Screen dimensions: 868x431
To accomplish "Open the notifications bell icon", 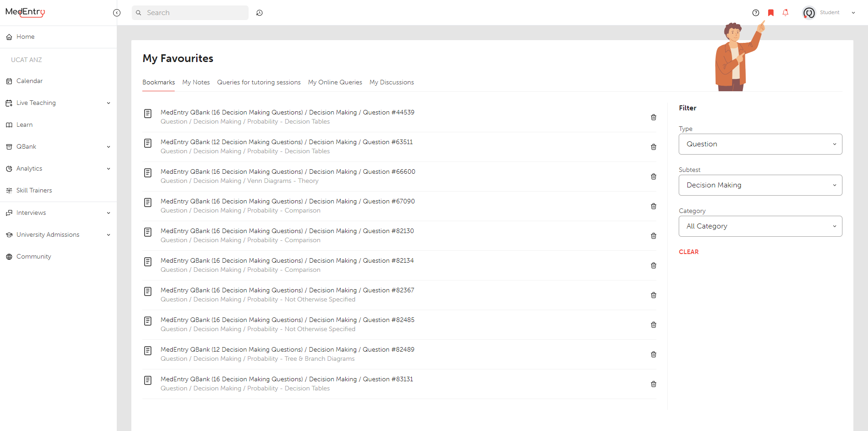I will coord(785,13).
